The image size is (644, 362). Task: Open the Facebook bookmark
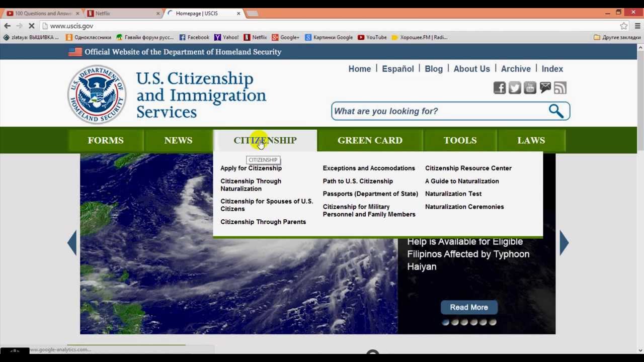pyautogui.click(x=194, y=37)
